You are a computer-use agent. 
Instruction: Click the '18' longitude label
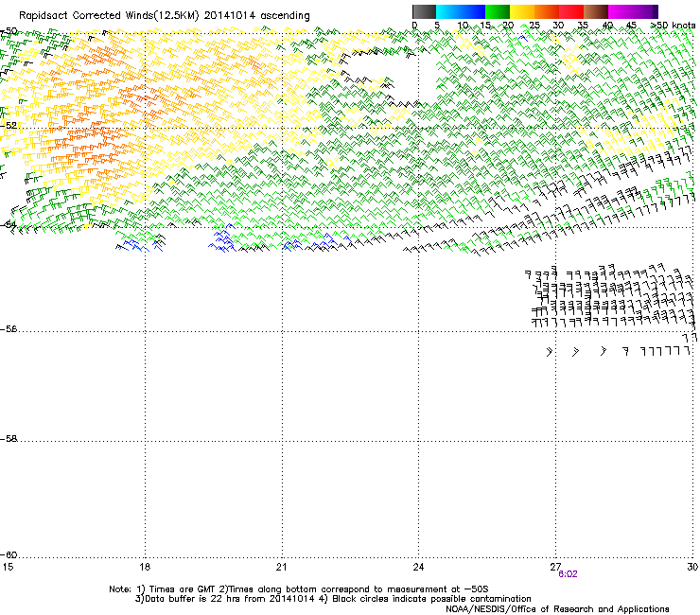(144, 567)
